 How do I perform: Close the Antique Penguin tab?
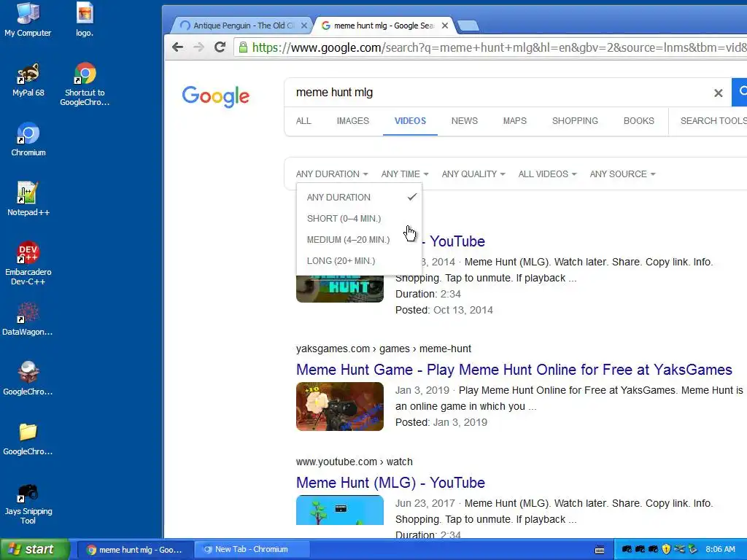304,26
